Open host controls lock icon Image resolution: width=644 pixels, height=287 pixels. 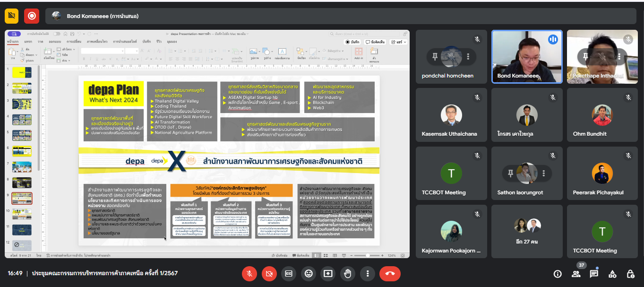pyautogui.click(x=630, y=274)
